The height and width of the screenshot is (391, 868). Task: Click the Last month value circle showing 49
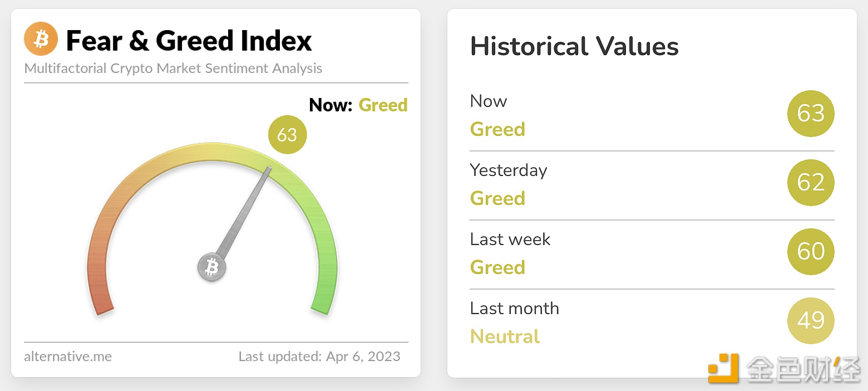[811, 320]
